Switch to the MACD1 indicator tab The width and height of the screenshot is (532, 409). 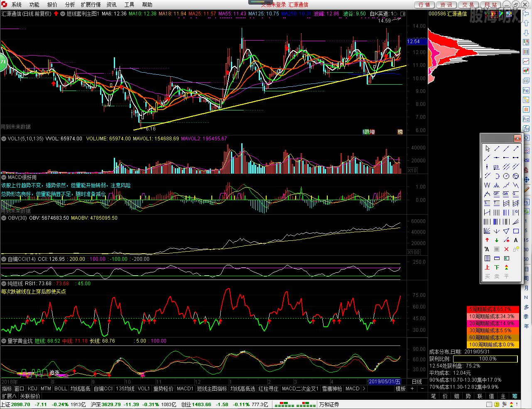(x=185, y=389)
